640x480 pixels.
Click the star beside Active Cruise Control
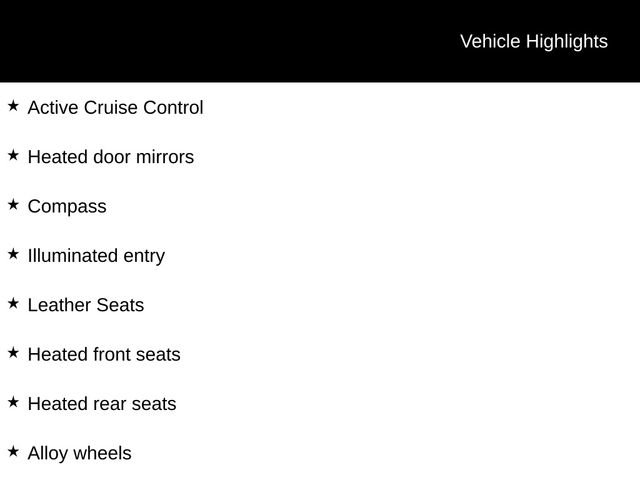coord(13,106)
